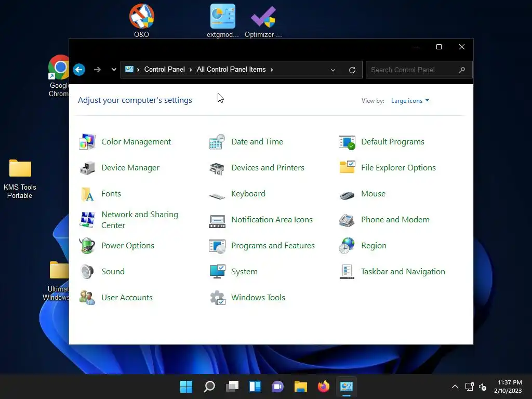Focus the Search Control Panel field

[x=419, y=70]
